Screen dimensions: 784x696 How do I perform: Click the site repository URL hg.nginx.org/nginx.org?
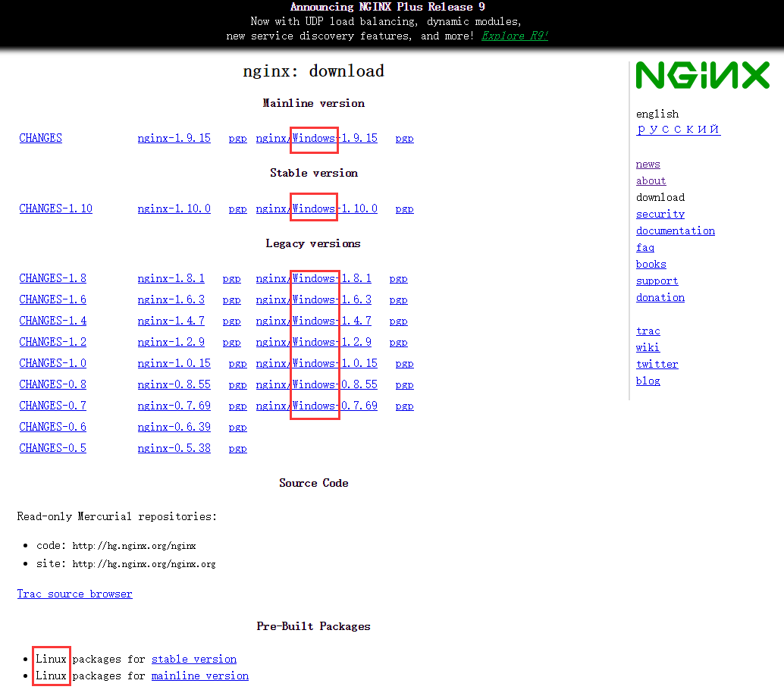click(x=144, y=564)
